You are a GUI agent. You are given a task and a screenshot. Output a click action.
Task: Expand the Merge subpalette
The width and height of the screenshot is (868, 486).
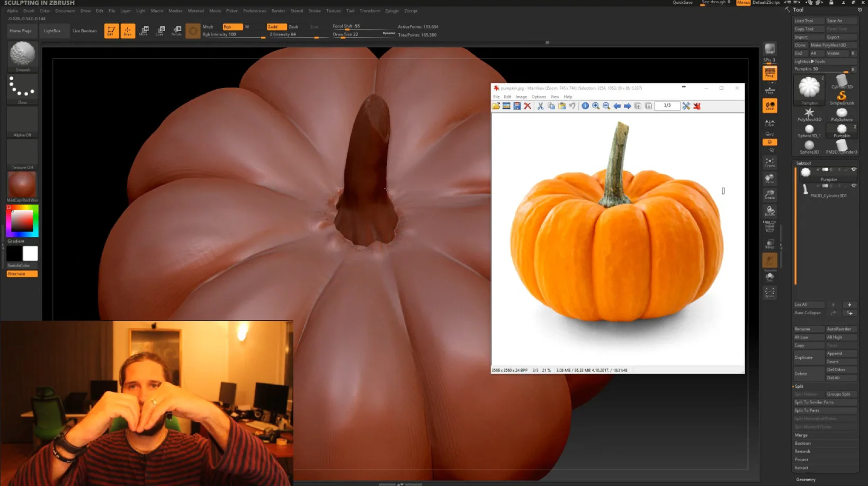pyautogui.click(x=801, y=435)
